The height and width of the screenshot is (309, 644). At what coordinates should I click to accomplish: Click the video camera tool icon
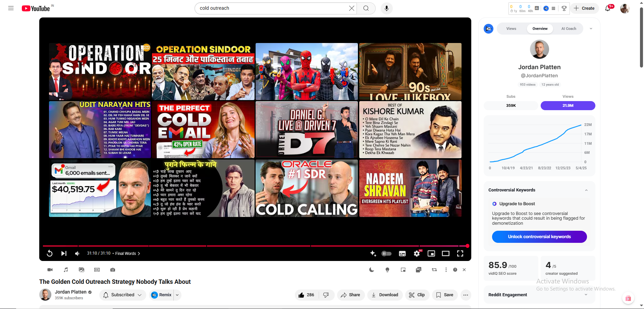point(50,270)
